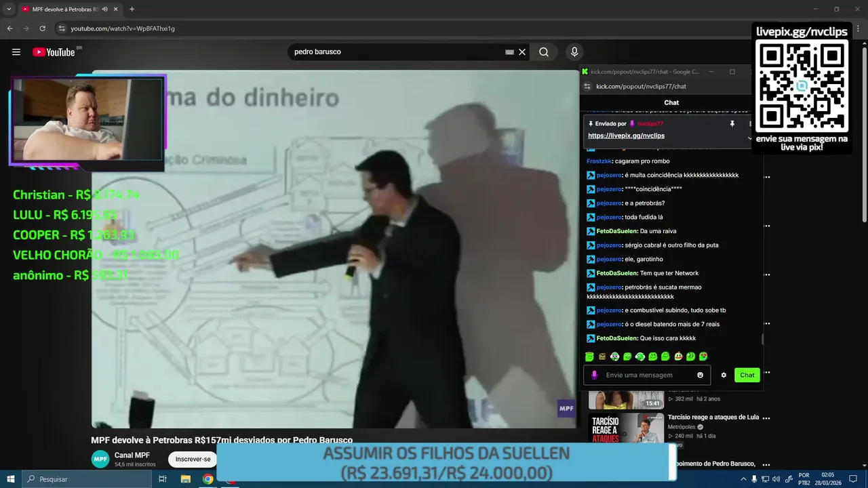Clear the search text with the X
Screen dimensions: 868x488
[522, 52]
